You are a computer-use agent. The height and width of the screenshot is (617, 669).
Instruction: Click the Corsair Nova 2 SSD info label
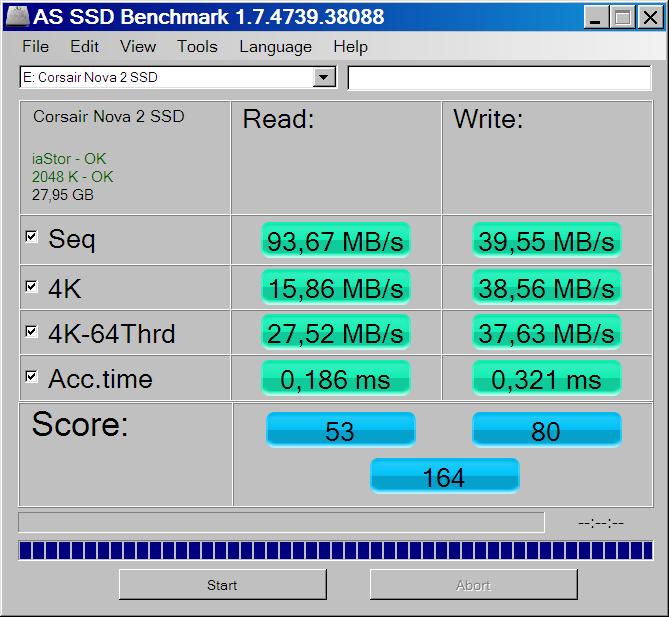point(109,116)
